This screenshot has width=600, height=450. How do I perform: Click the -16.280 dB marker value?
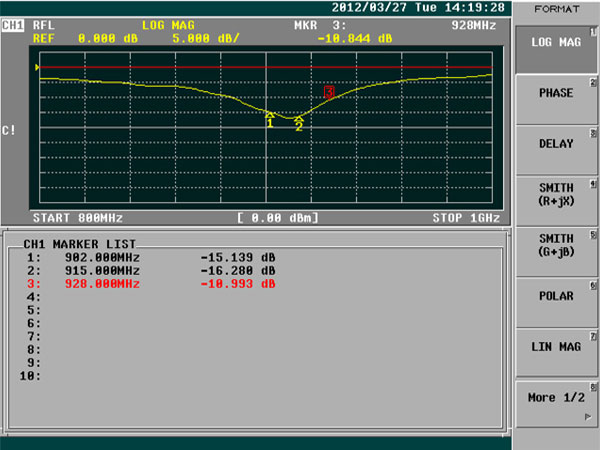point(238,271)
